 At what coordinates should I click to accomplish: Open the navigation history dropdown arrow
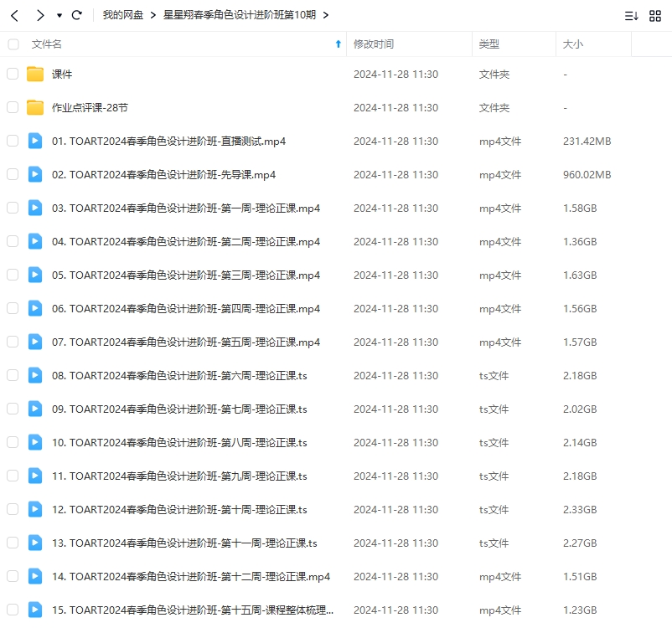click(59, 16)
